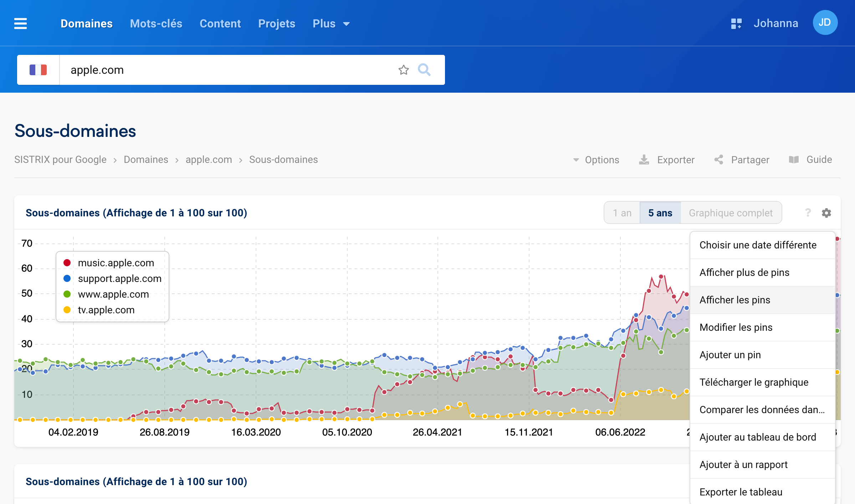Select the 5 ans range

coord(660,213)
